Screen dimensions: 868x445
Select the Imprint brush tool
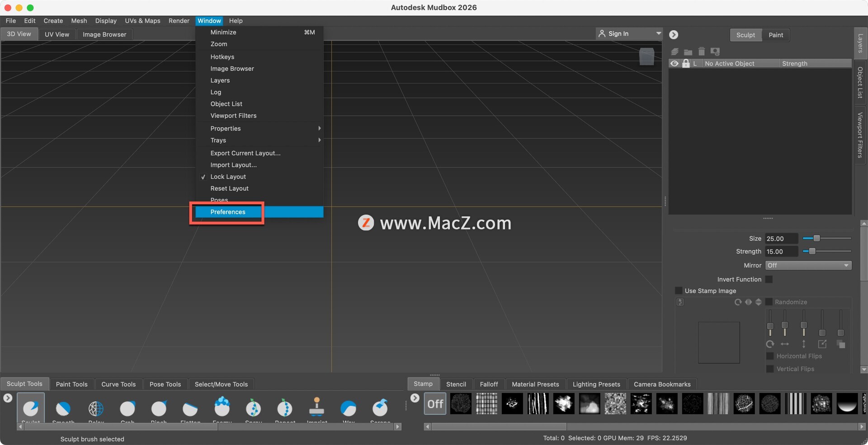pyautogui.click(x=317, y=408)
